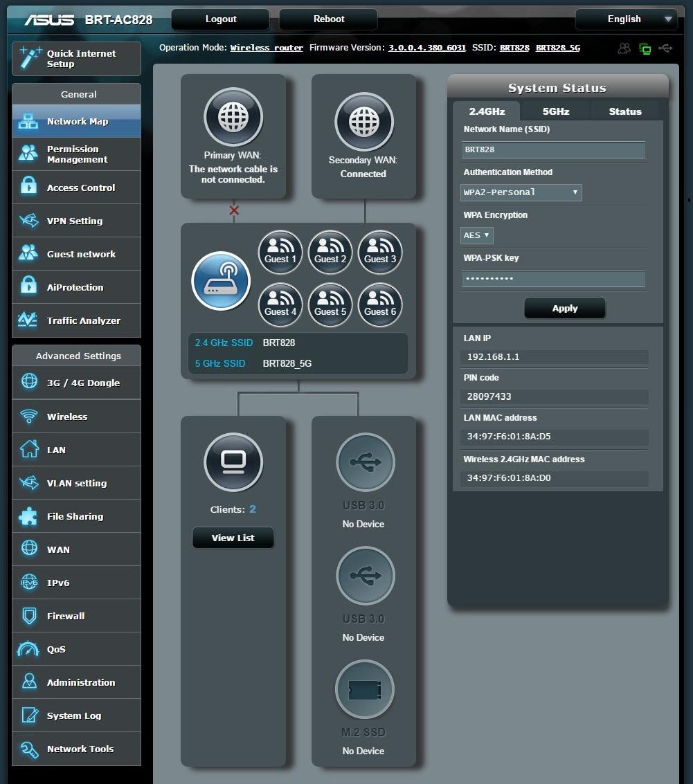
Task: Open File Sharing settings
Action: [x=77, y=516]
